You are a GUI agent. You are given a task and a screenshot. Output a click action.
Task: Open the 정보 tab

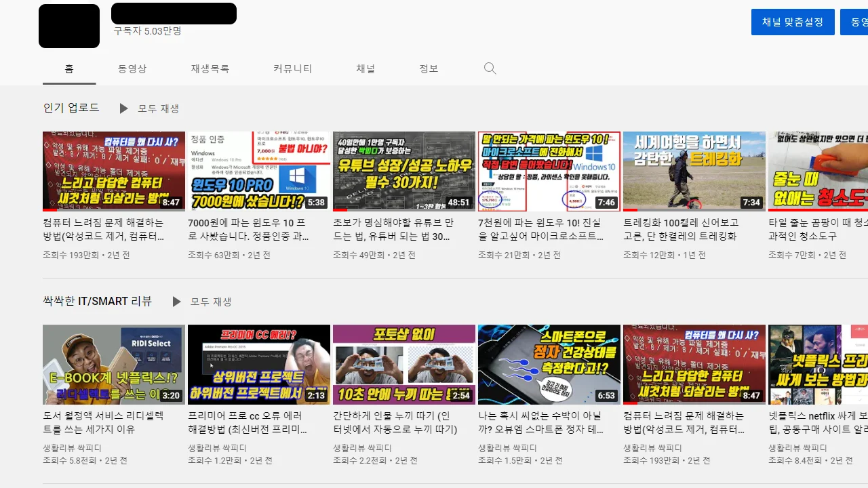pyautogui.click(x=429, y=68)
